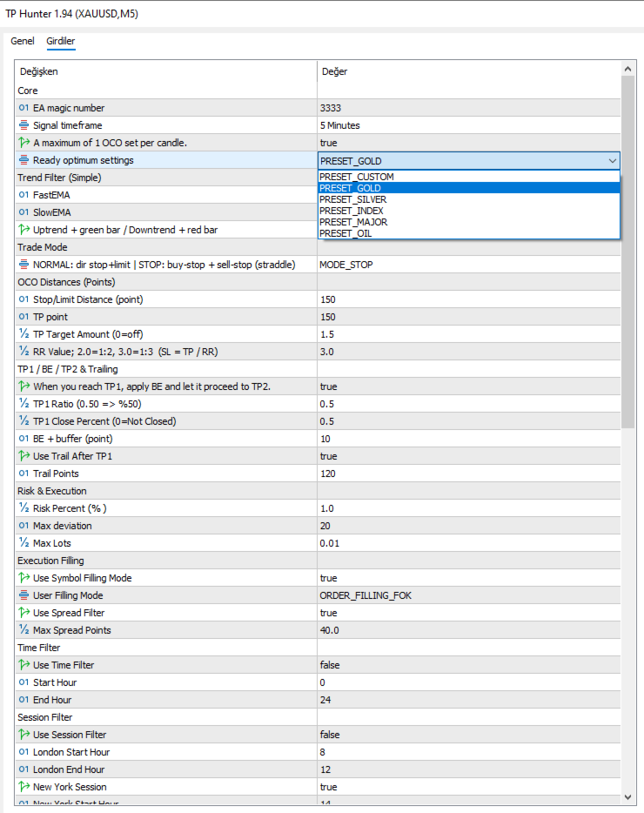
Task: Edit the Max Lots value field
Action: pyautogui.click(x=468, y=543)
